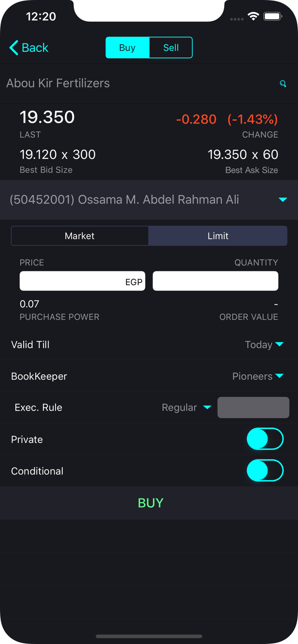This screenshot has height=644, width=298.
Task: Select the Buy tab
Action: coord(127,48)
